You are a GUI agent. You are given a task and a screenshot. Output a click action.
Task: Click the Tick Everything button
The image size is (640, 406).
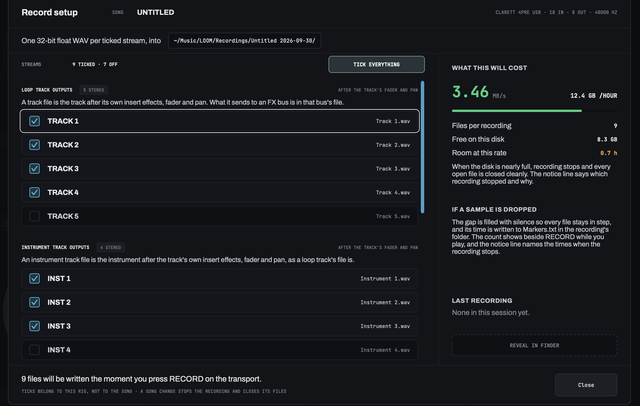click(x=376, y=64)
